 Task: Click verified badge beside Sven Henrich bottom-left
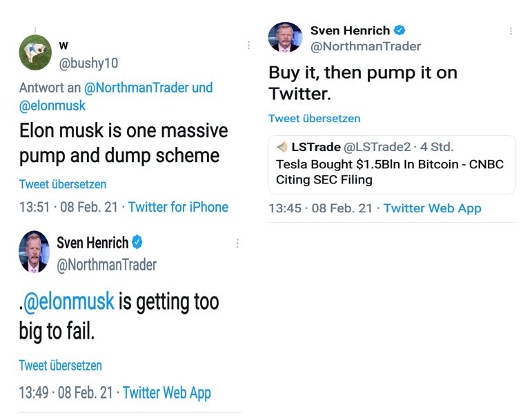(138, 242)
